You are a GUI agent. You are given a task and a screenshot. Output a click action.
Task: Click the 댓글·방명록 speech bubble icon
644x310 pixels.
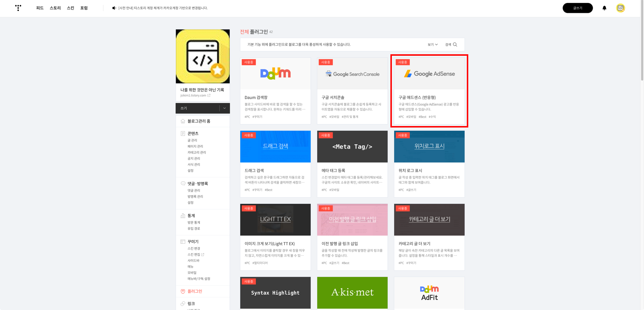[x=183, y=183]
